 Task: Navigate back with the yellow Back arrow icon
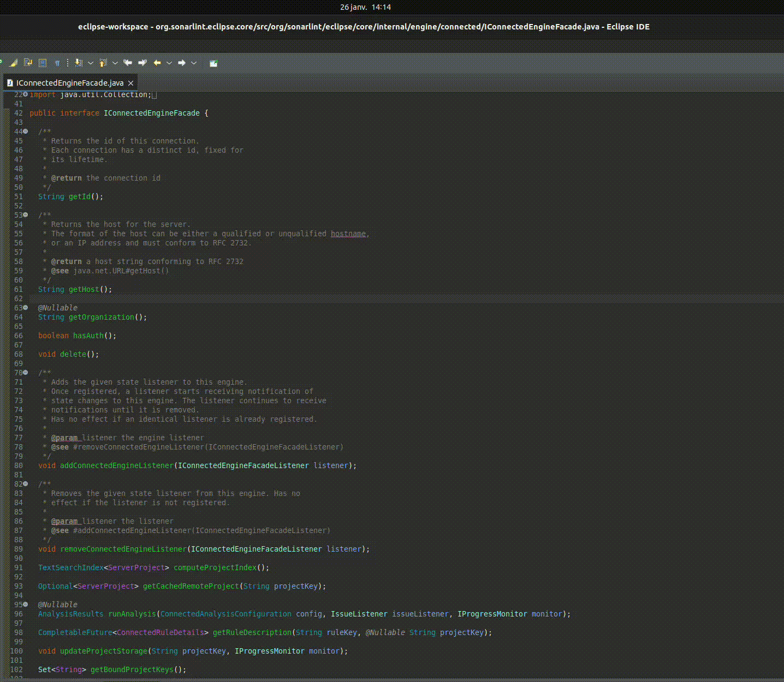157,63
